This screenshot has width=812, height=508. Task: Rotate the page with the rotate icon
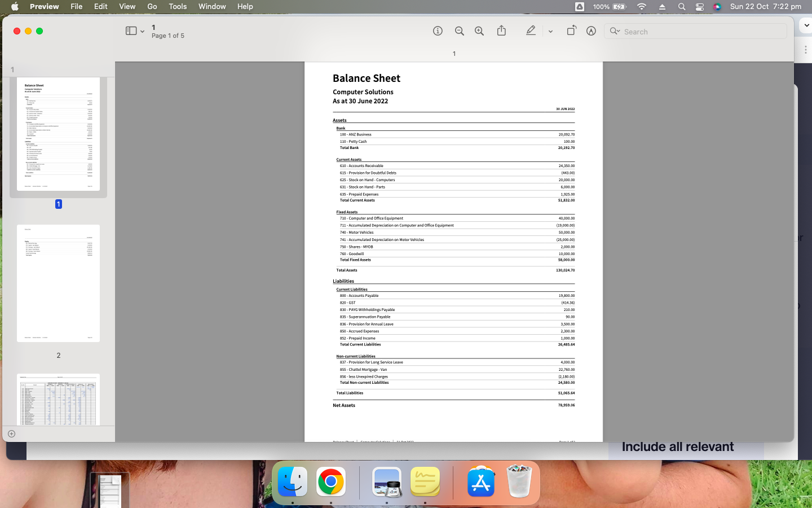point(571,31)
